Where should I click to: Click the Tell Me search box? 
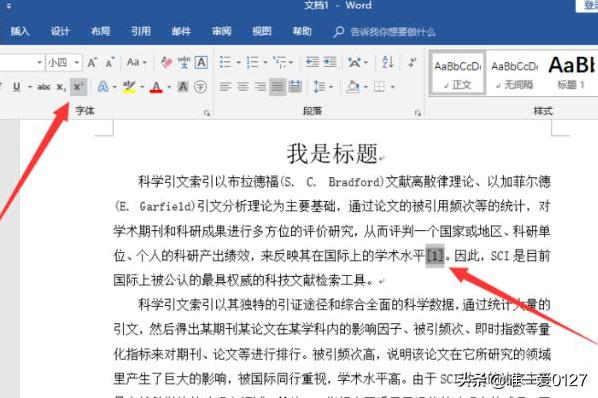[x=384, y=32]
